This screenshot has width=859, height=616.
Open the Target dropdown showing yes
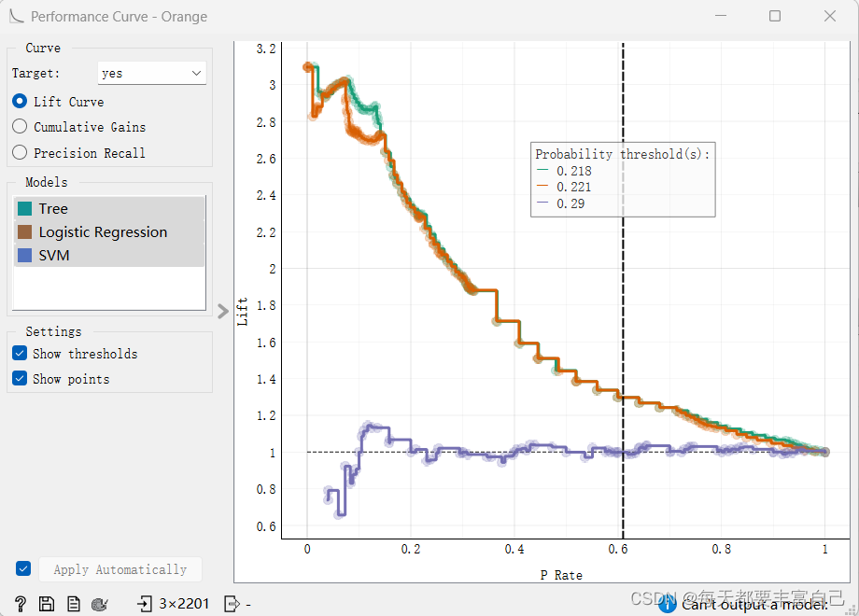151,73
